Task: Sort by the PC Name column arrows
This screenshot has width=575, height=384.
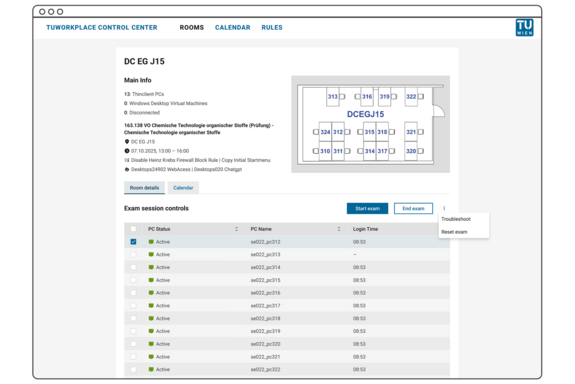Action: [x=339, y=229]
